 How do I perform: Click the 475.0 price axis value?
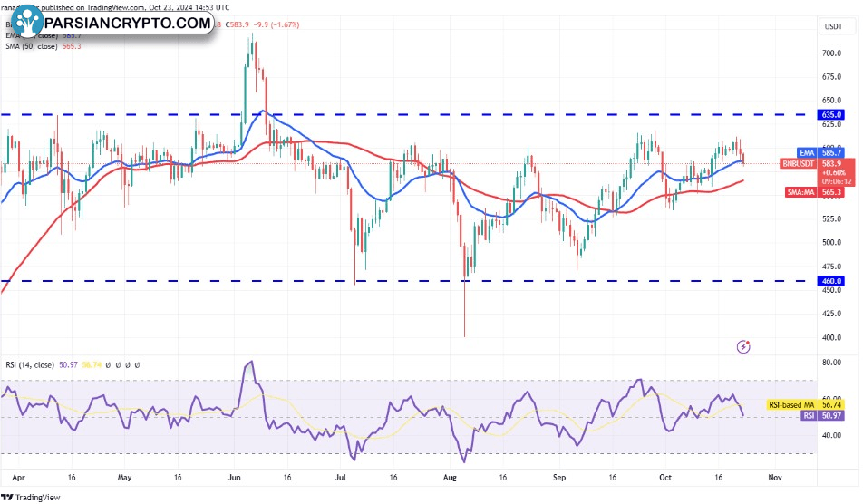[831, 267]
